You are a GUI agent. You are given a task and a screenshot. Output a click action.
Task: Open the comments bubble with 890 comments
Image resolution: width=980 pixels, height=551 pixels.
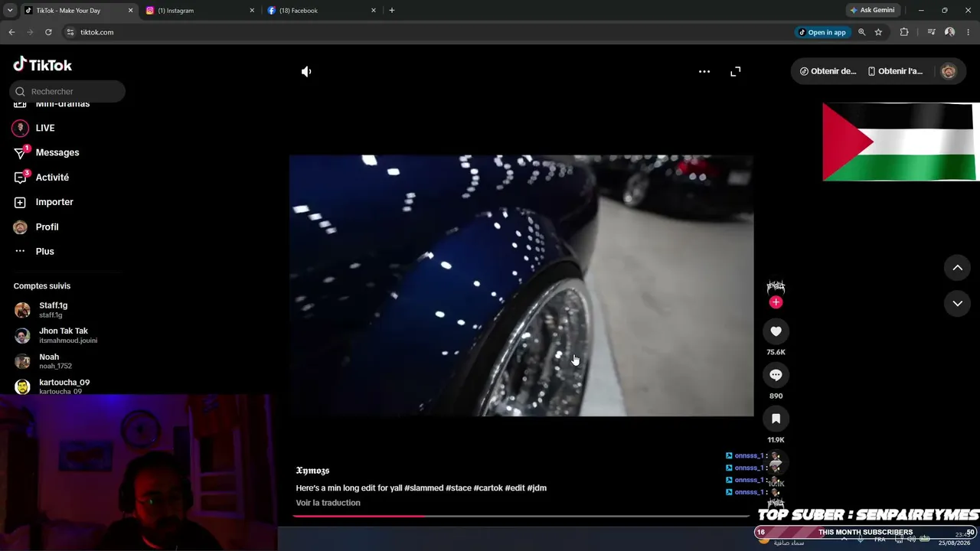point(776,375)
